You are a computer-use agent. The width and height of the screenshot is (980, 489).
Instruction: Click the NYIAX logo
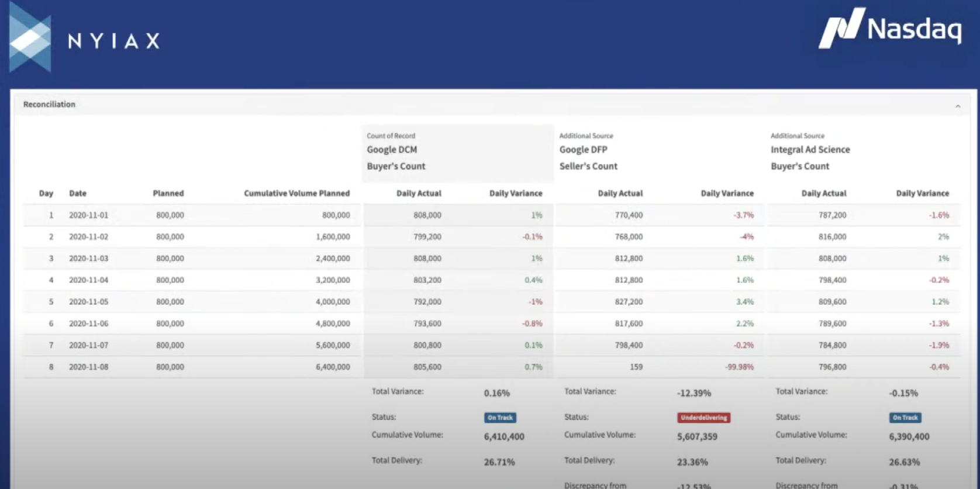[84, 37]
